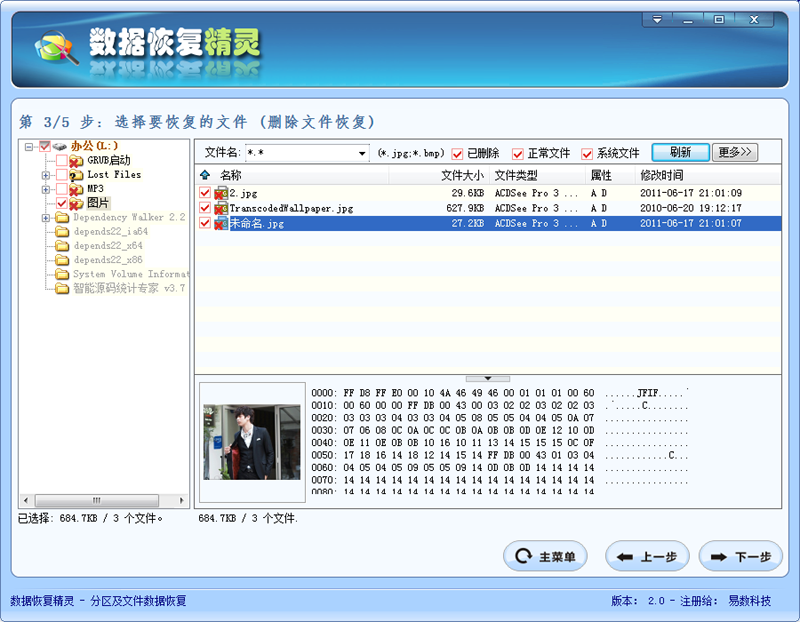Image resolution: width=800 pixels, height=622 pixels.
Task: Click the drive icon for 办公 (L:)
Action: (60, 146)
